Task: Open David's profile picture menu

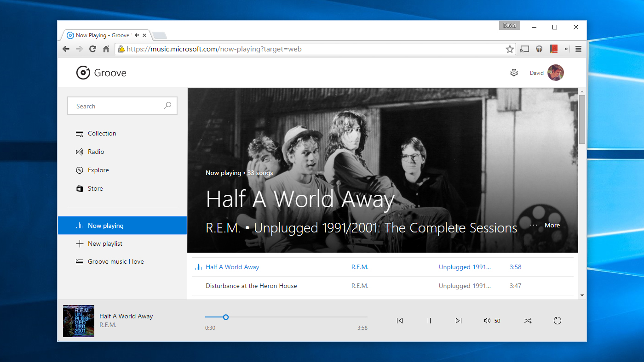Action: (555, 73)
